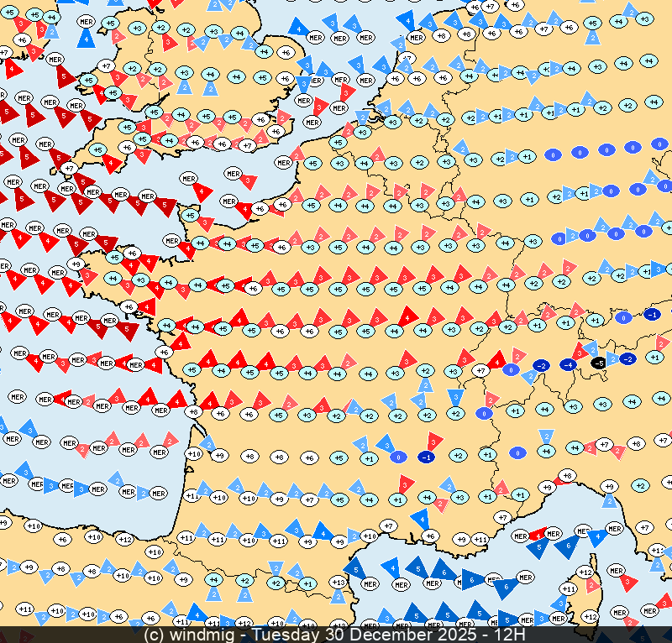This screenshot has height=643, width=672.
Task: Click the dark blue -2 marker left of -4
Action: pyautogui.click(x=542, y=365)
